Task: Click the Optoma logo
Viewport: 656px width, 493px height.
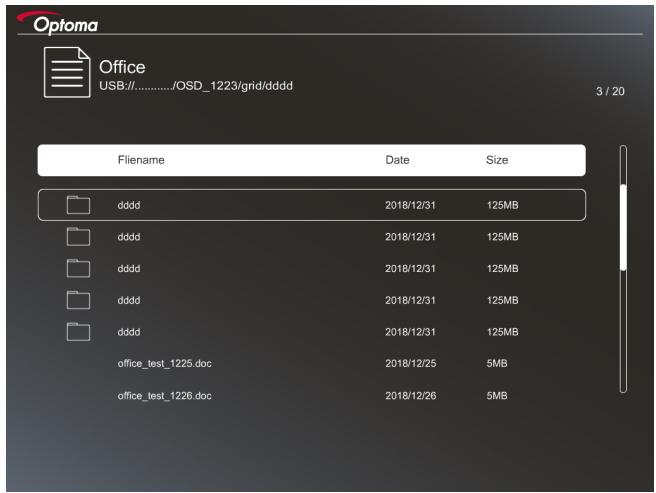Action: pyautogui.click(x=58, y=23)
